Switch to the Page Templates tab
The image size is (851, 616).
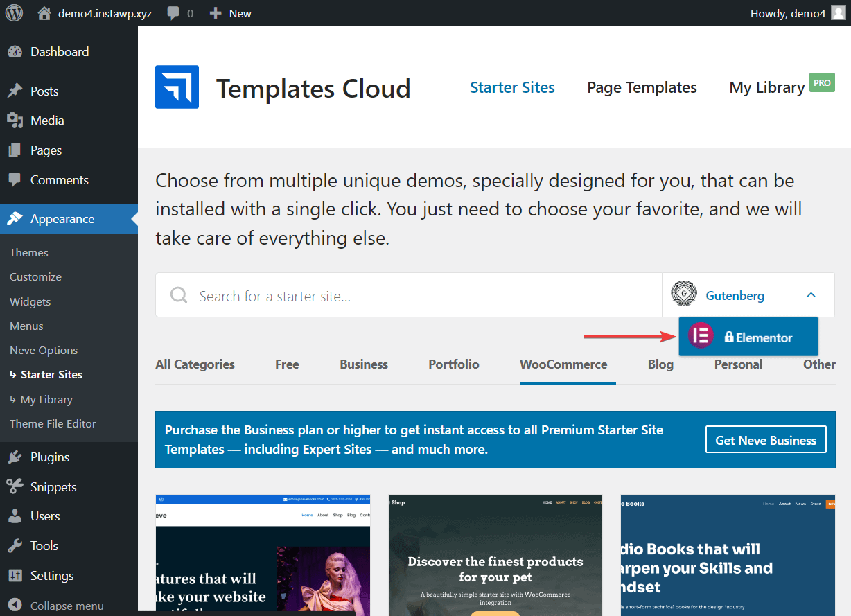[642, 87]
